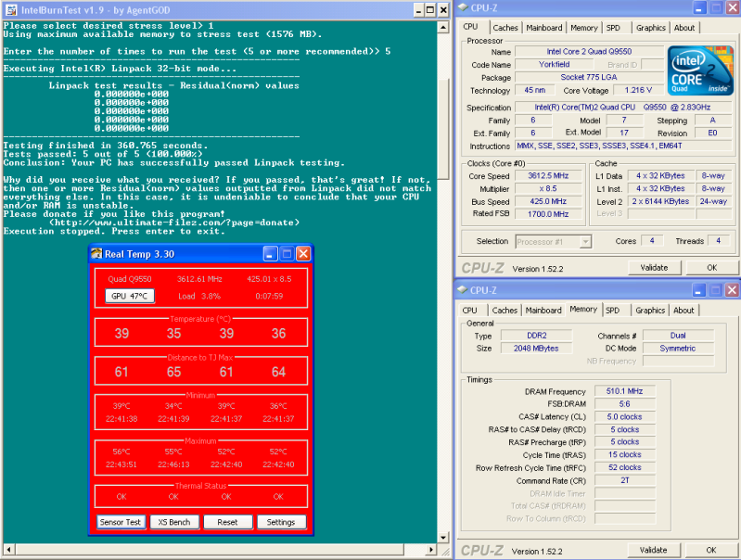Click the FSB:DRAM 5:6 value
The height and width of the screenshot is (560, 741).
[x=624, y=404]
